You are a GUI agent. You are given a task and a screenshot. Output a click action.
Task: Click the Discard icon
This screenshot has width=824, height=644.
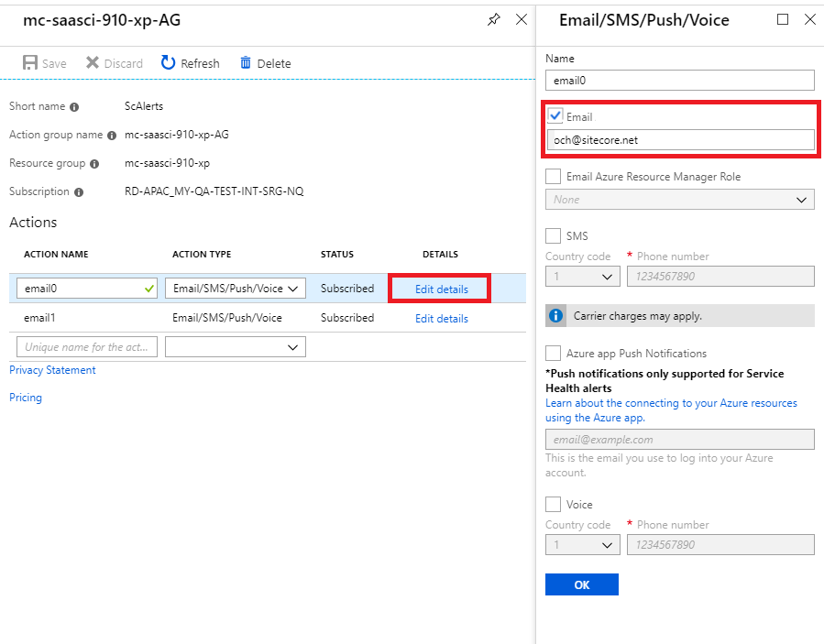91,62
